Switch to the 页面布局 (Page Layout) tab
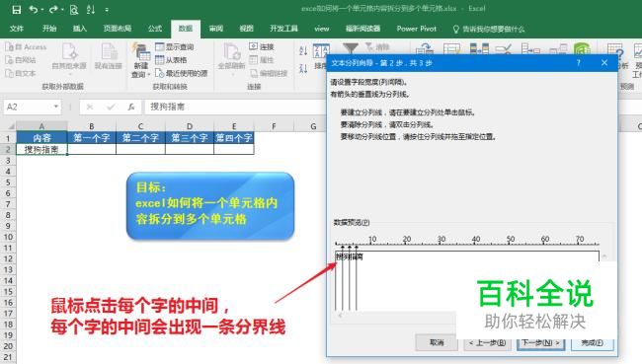This screenshot has height=364, width=642. coord(118,29)
